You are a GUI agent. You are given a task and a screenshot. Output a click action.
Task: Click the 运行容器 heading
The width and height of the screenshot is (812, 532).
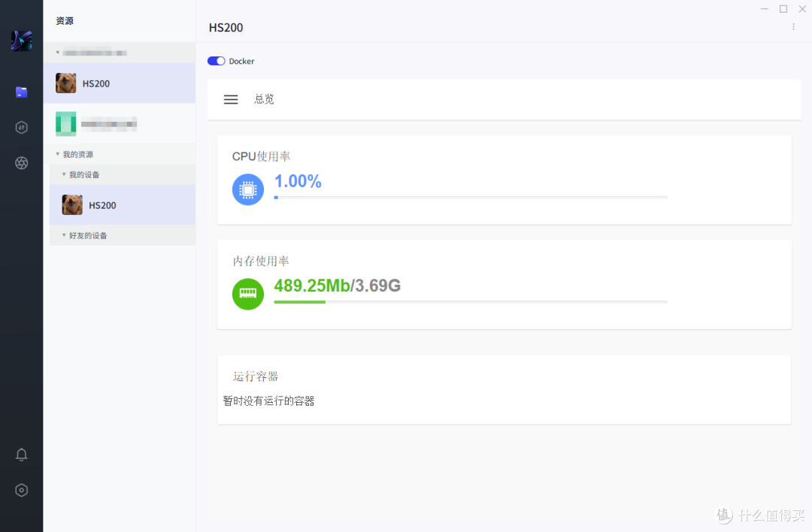256,376
